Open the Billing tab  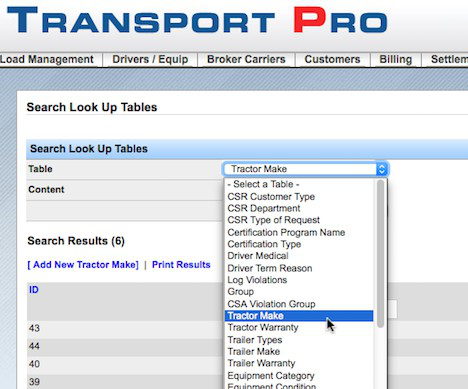point(396,59)
